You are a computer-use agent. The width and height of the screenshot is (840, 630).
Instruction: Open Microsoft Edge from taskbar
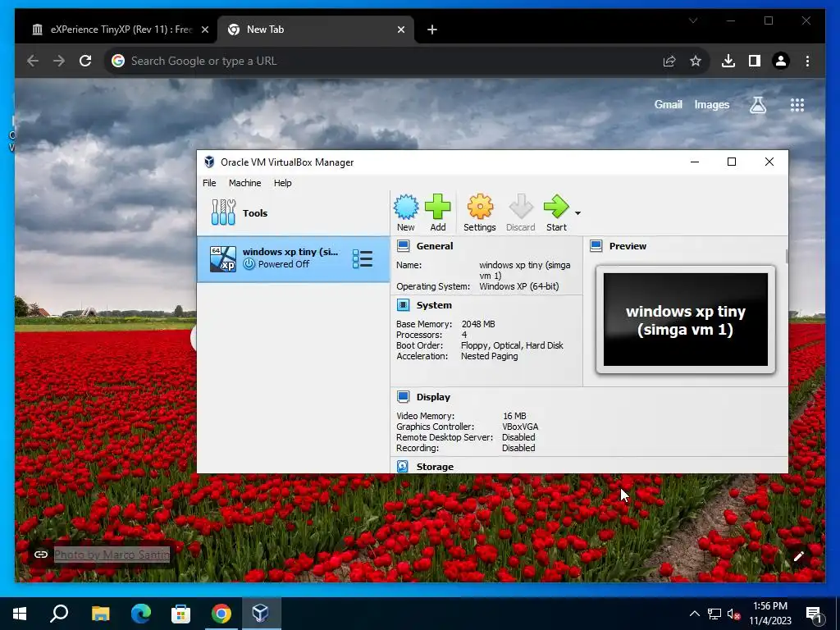click(x=140, y=614)
